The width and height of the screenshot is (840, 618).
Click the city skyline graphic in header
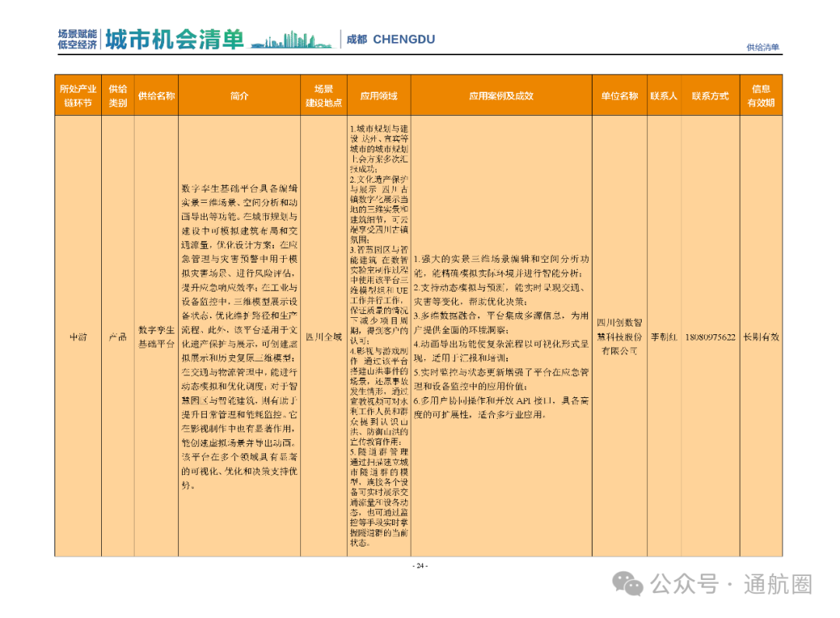(292, 40)
